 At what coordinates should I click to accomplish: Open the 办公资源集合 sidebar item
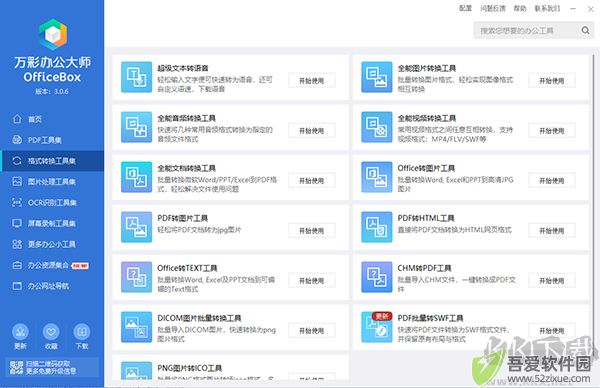(52, 265)
